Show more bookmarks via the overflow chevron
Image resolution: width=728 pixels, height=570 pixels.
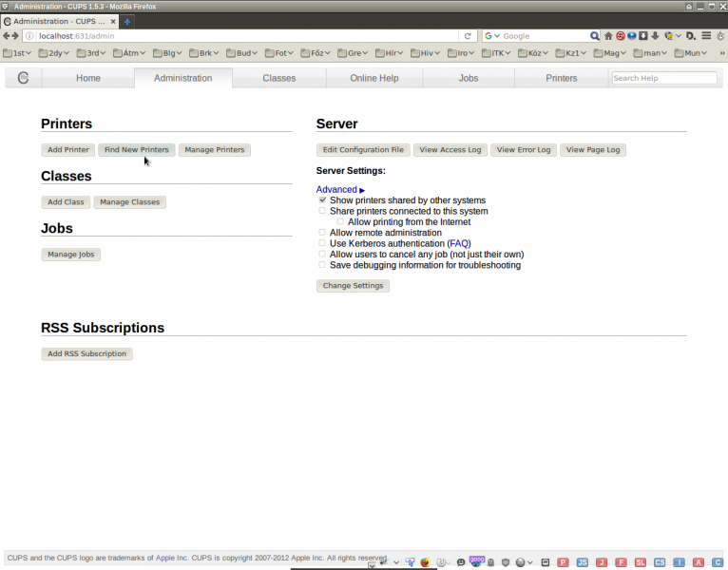click(722, 53)
